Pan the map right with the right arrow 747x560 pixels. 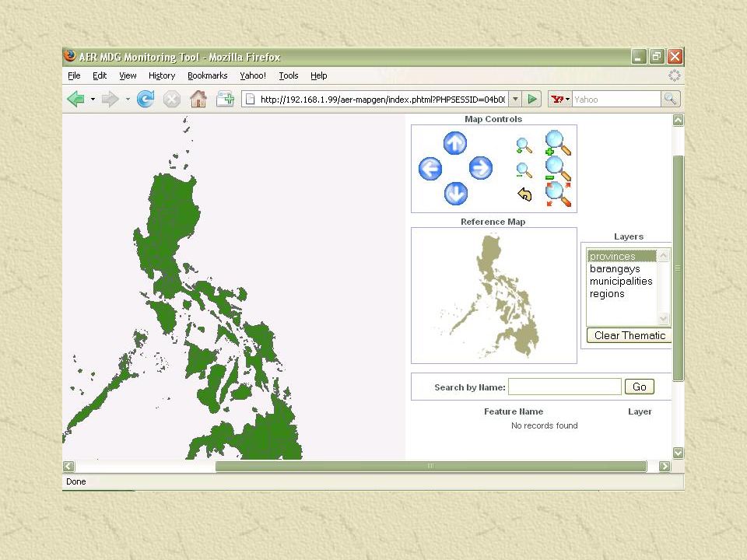[481, 168]
